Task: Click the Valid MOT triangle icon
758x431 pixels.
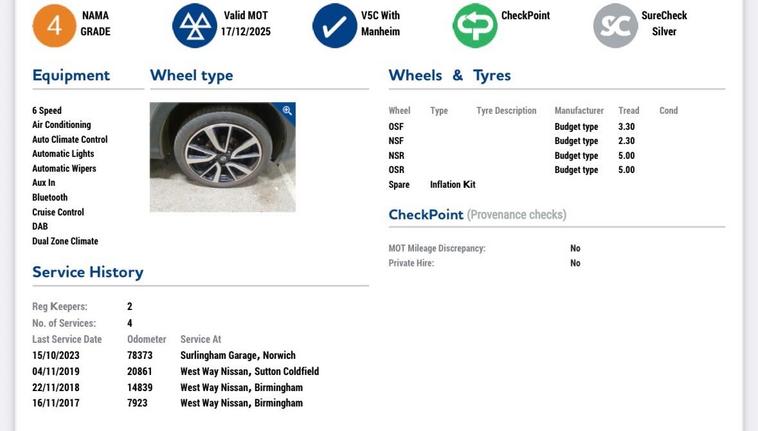Action: [194, 25]
